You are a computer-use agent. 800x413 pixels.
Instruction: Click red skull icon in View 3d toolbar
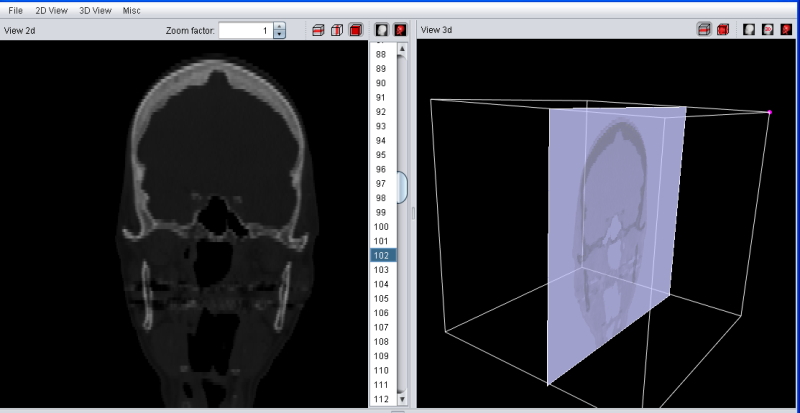pos(786,30)
